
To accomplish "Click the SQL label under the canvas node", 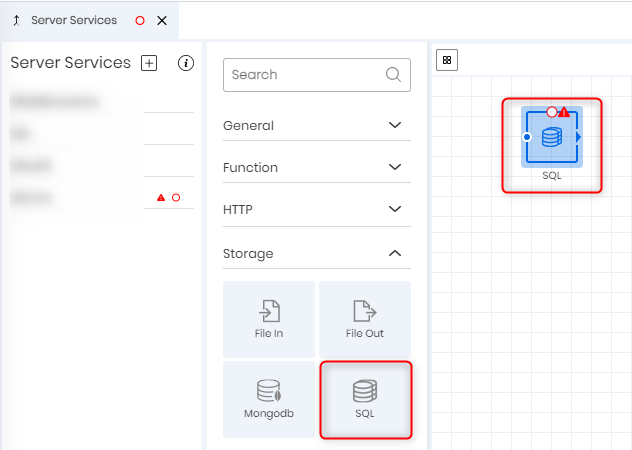I will [552, 175].
